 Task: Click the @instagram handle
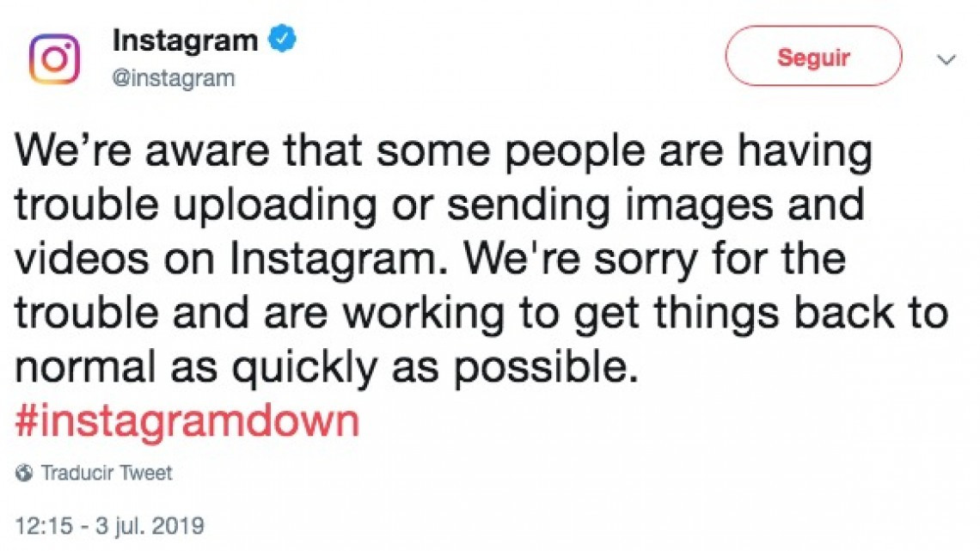[174, 78]
